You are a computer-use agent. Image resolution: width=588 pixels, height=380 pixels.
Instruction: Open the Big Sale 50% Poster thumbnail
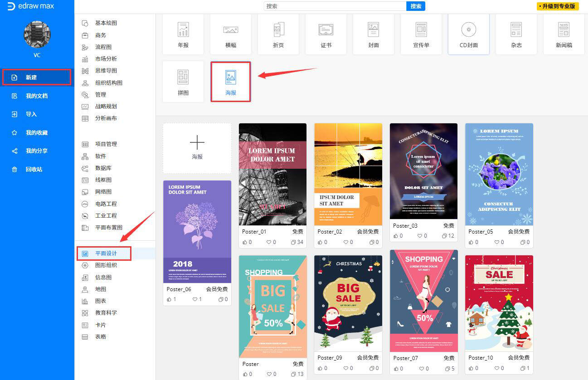tap(272, 307)
